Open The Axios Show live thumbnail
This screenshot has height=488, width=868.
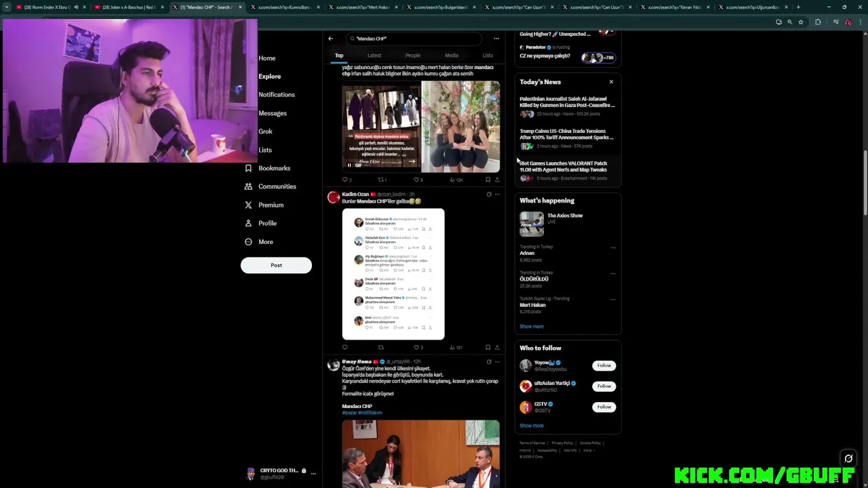coord(532,224)
